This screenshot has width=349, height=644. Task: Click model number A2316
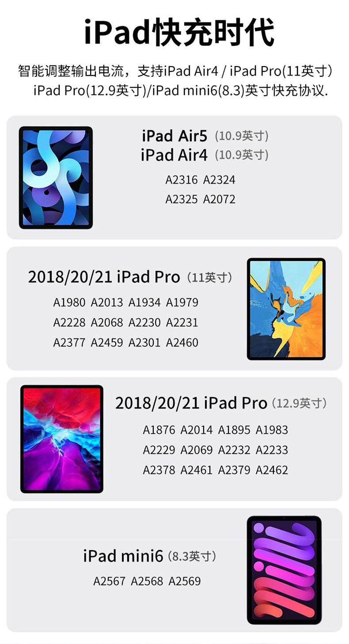[182, 180]
